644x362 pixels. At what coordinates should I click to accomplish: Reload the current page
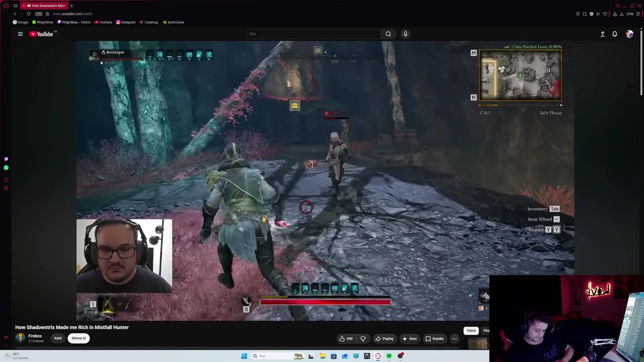(28, 14)
